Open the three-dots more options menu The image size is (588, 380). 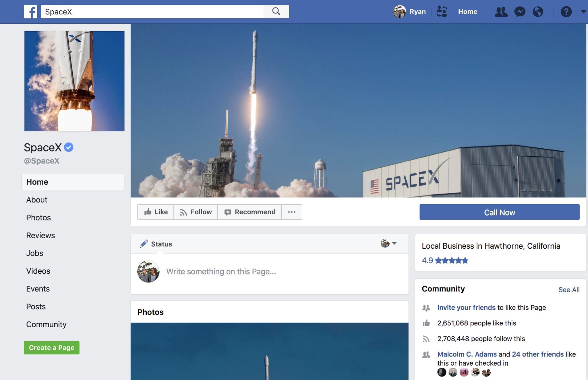292,212
